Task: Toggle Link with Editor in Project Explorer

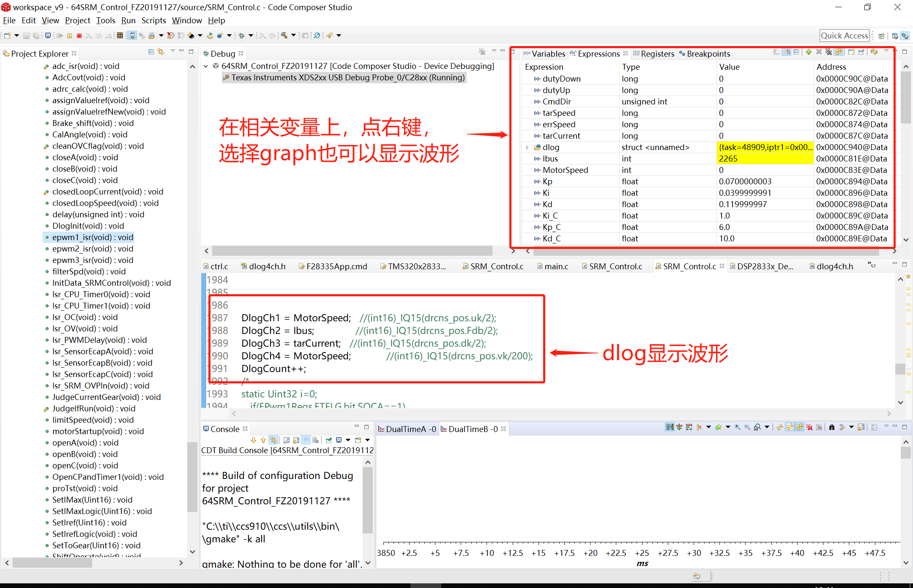Action: click(x=161, y=52)
